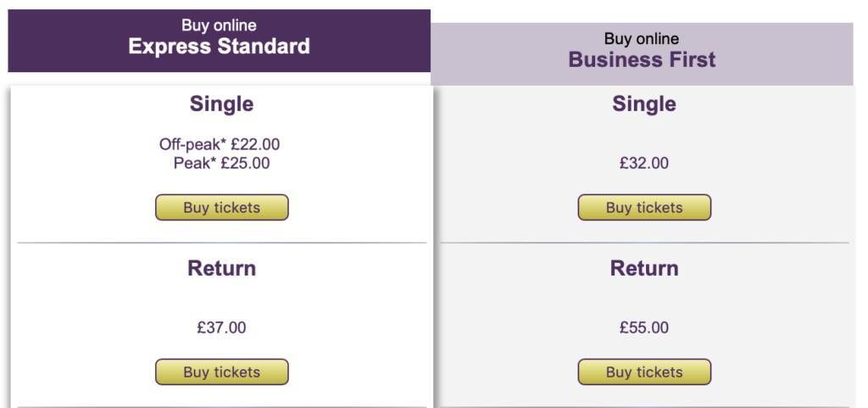Click 'Buy online' text above Business First
868x408 pixels.
point(643,39)
